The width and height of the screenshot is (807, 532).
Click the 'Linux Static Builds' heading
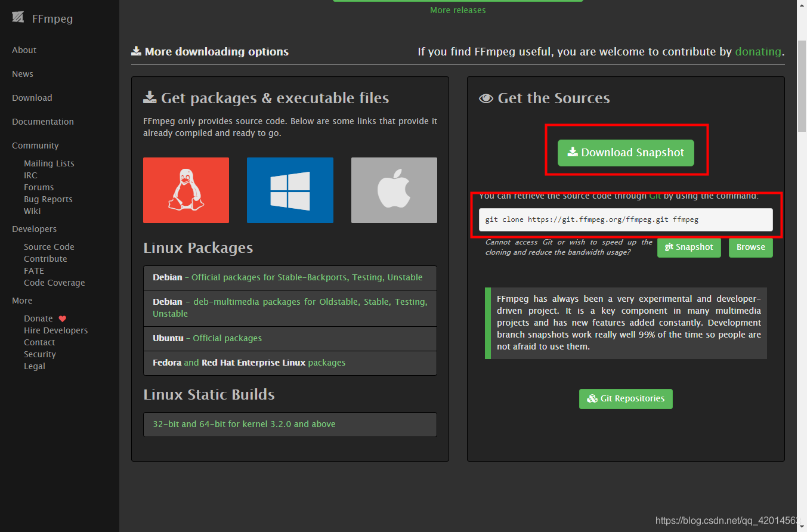click(x=209, y=395)
